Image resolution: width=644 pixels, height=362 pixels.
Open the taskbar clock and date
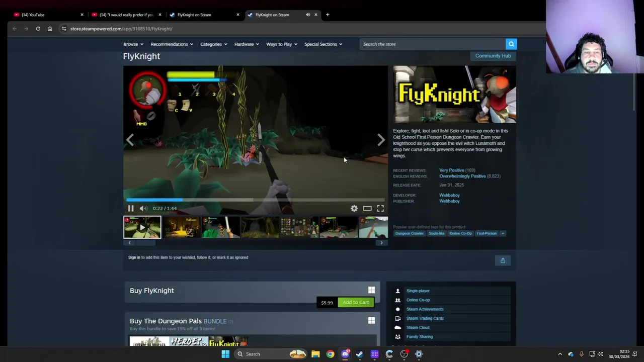click(x=618, y=354)
